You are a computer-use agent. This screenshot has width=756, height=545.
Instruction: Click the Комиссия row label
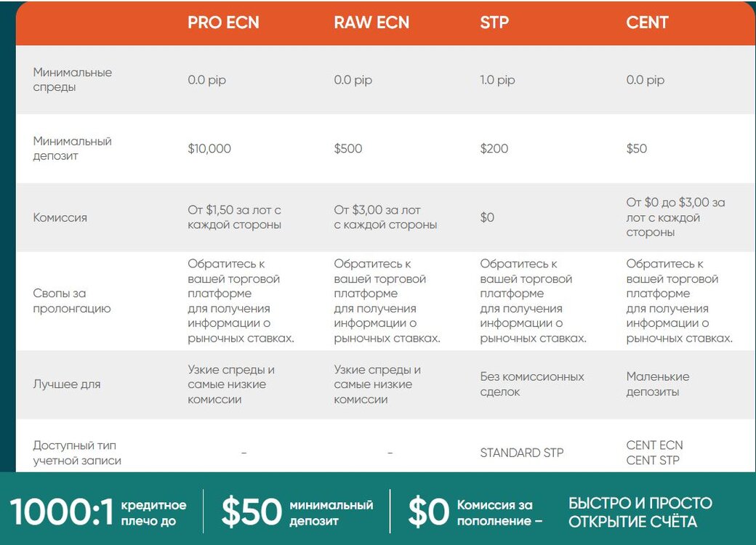(x=60, y=217)
